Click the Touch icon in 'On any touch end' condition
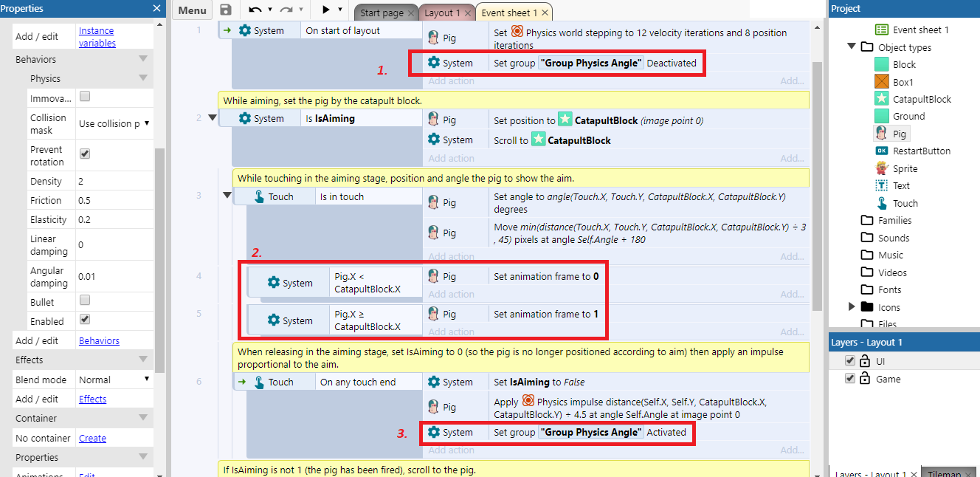This screenshot has height=477, width=980. tap(259, 382)
